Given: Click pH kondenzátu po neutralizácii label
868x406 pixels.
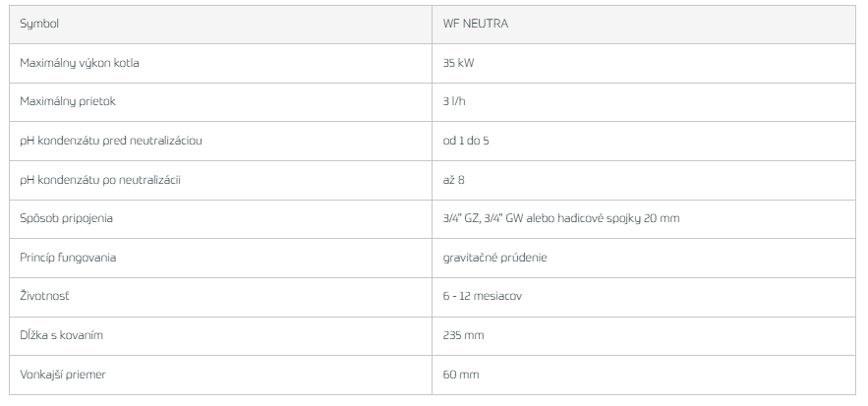Looking at the screenshot, I should 100,180.
